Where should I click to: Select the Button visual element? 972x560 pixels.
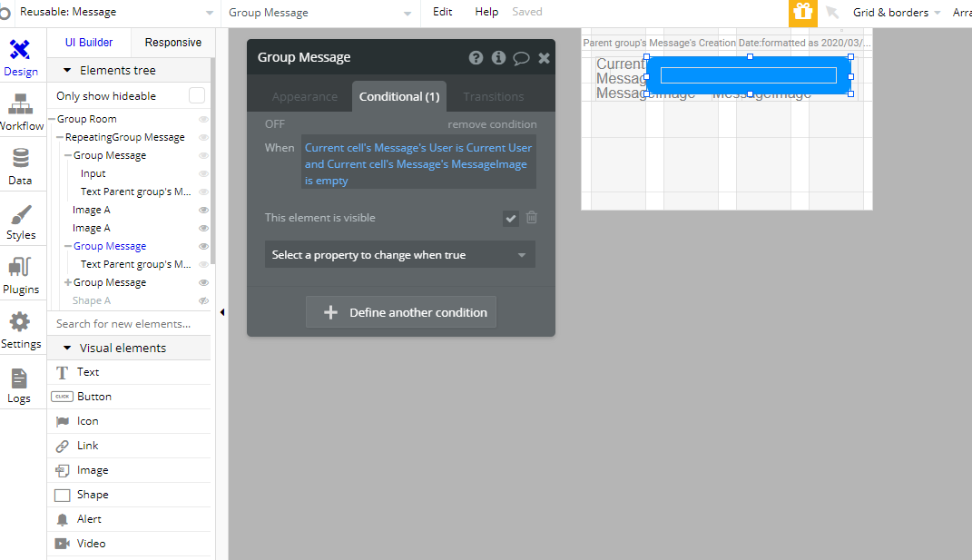click(x=129, y=397)
